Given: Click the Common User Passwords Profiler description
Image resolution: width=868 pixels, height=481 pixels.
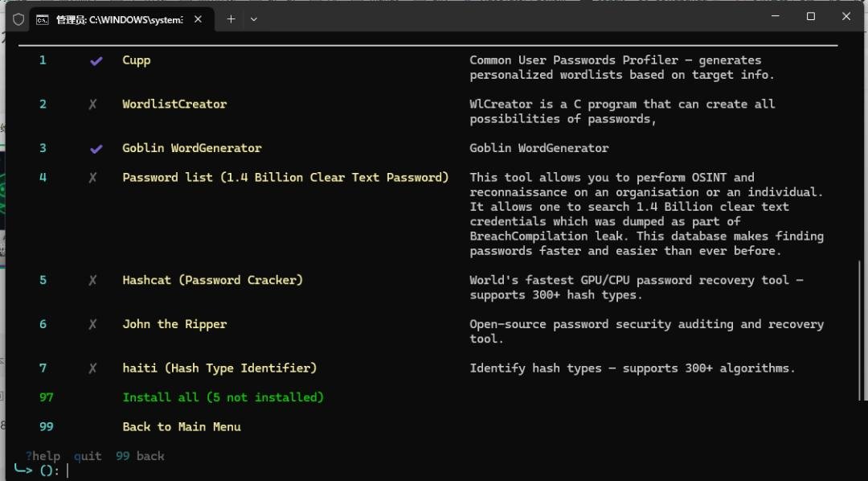Looking at the screenshot, I should 621,68.
